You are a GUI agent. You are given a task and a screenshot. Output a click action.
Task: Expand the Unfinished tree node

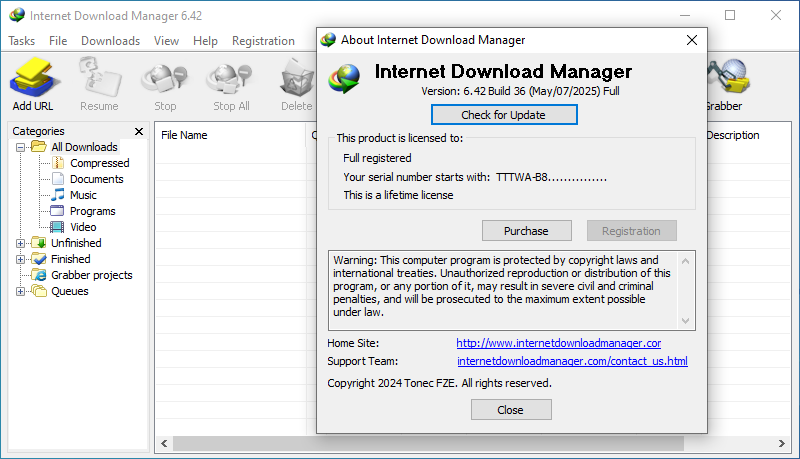point(20,243)
